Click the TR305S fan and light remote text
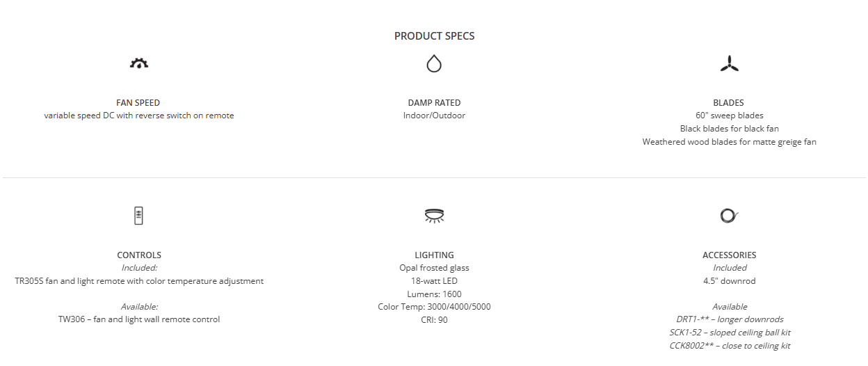 [x=139, y=281]
